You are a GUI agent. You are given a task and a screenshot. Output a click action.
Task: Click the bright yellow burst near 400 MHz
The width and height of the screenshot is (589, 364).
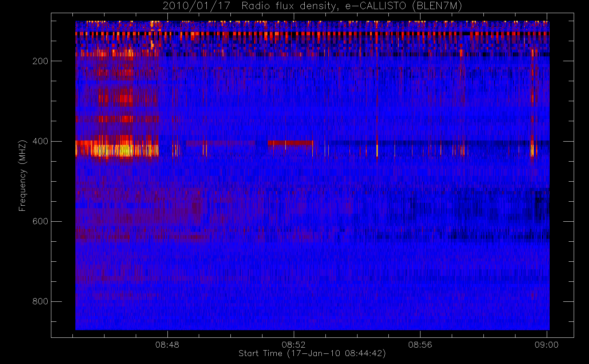click(117, 150)
